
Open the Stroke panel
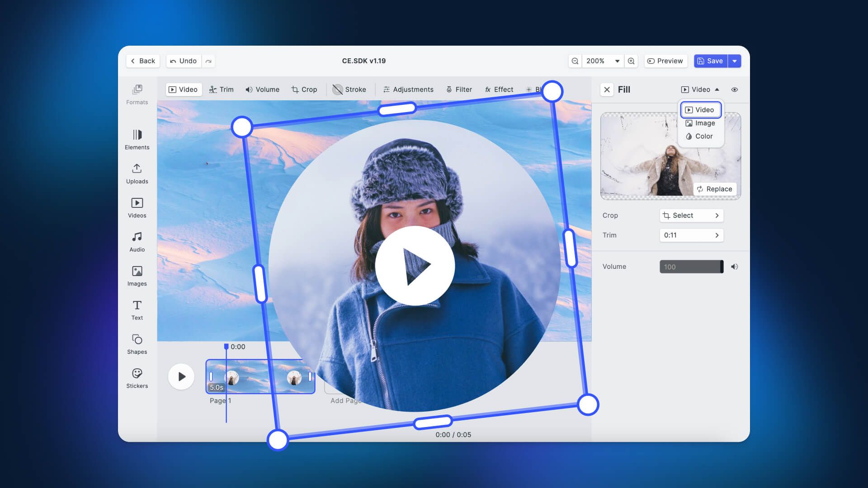coord(350,89)
